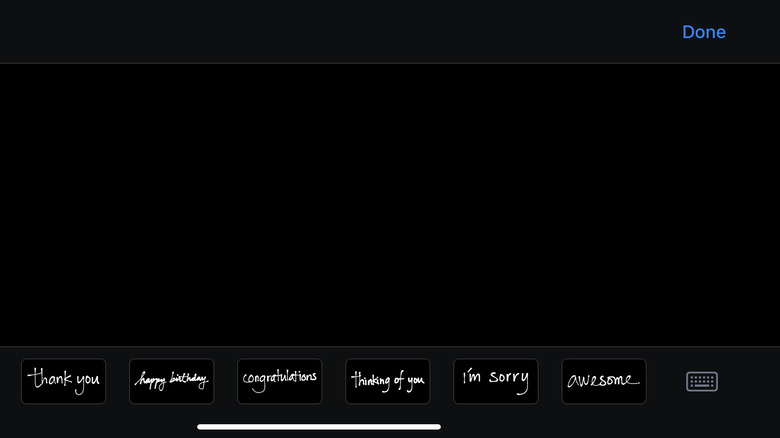Tap the home indicator bar
Image resolution: width=780 pixels, height=438 pixels.
[x=319, y=427]
